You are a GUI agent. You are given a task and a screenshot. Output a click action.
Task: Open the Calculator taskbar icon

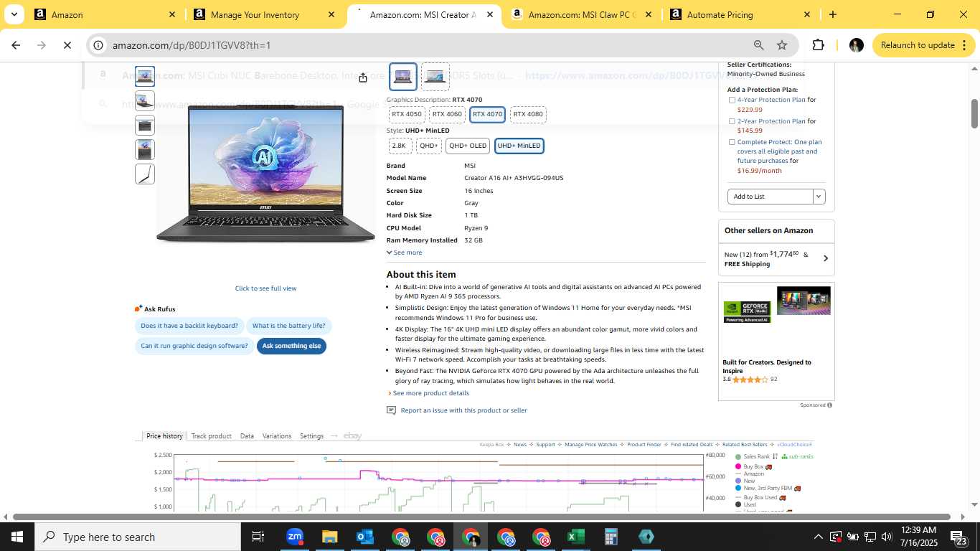611,537
